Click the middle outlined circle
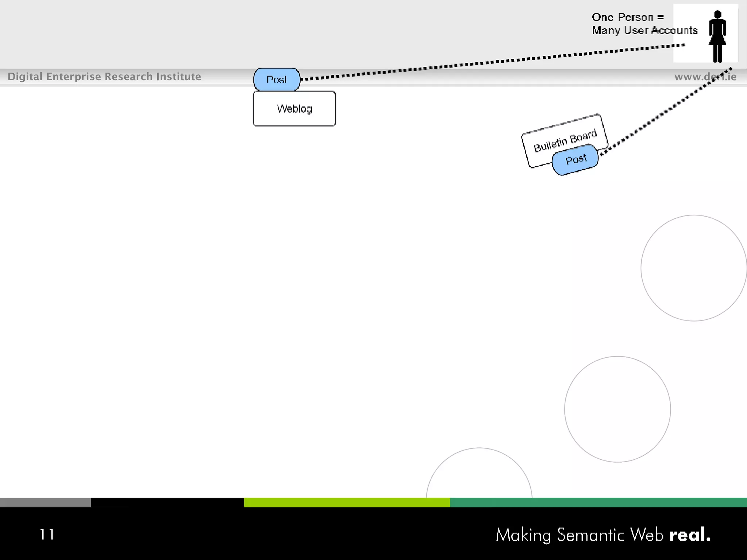The height and width of the screenshot is (560, 747). (x=617, y=409)
